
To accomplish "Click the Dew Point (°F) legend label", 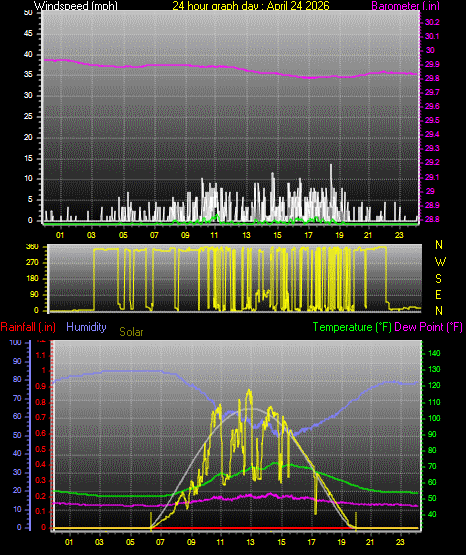I will coord(428,327).
